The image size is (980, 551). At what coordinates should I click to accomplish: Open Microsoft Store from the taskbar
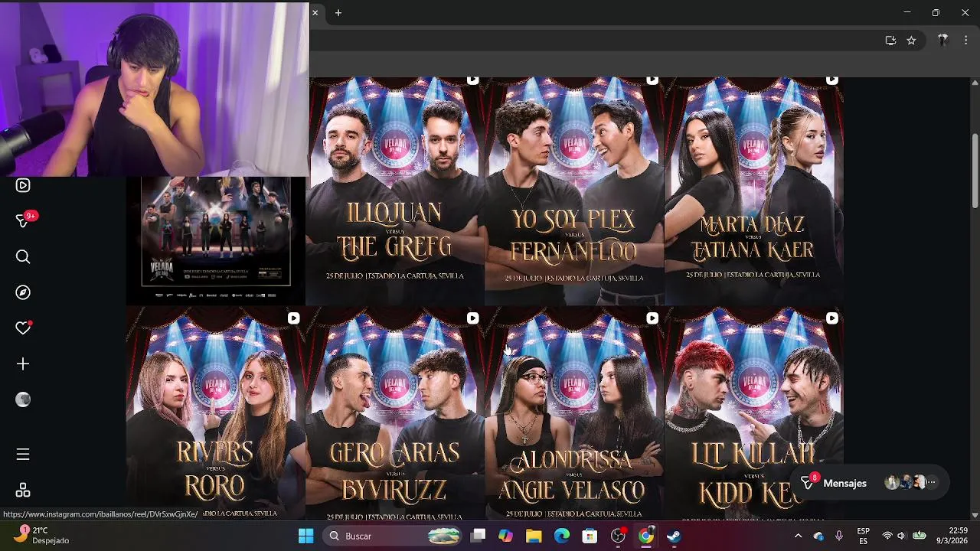tap(590, 536)
